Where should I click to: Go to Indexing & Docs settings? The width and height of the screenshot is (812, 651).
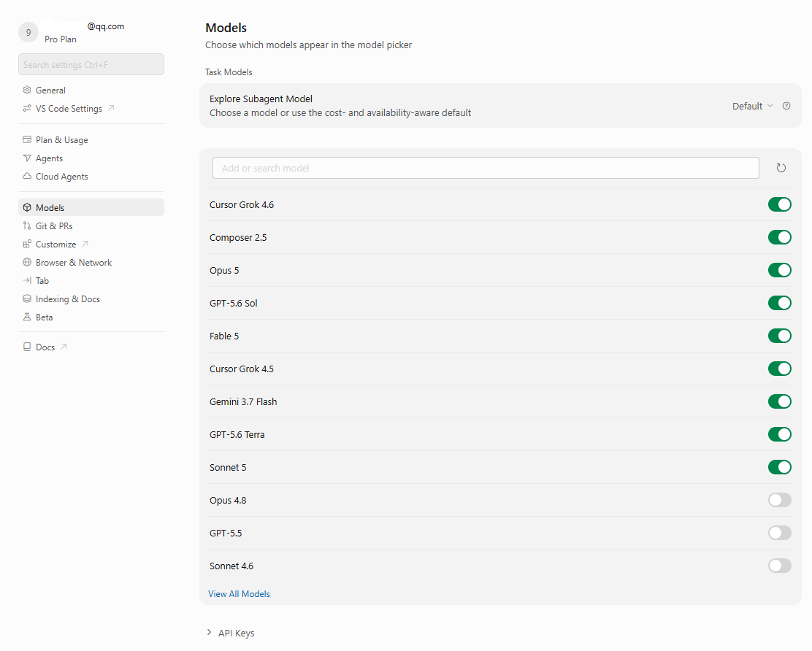pyautogui.click(x=91, y=298)
